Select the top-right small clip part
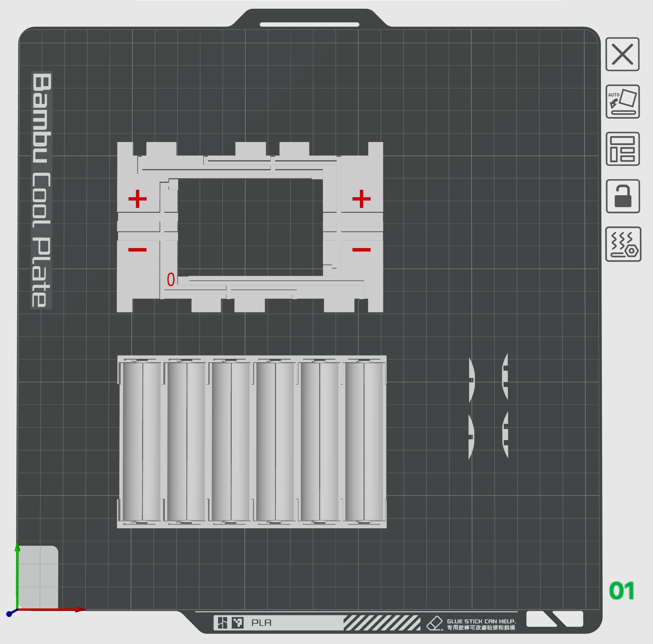653x644 pixels. 505,376
